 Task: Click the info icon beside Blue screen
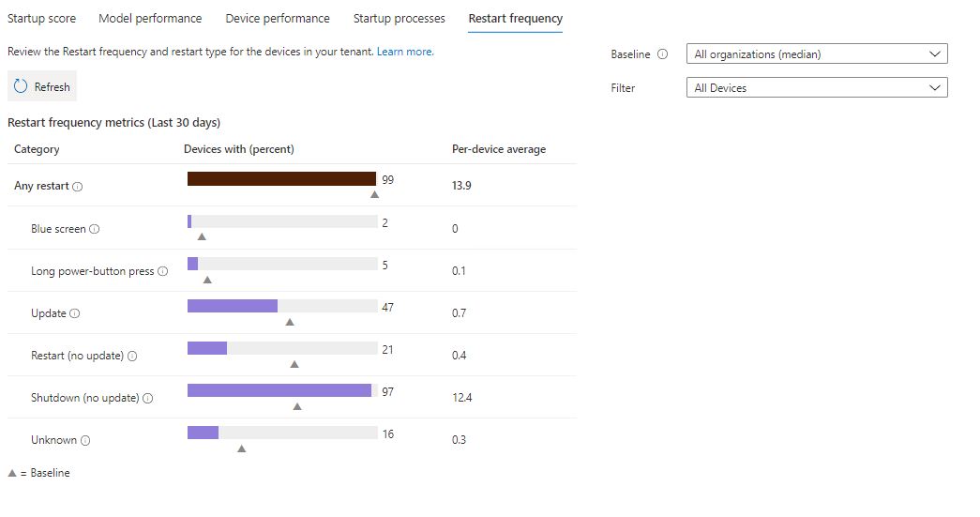tap(95, 229)
